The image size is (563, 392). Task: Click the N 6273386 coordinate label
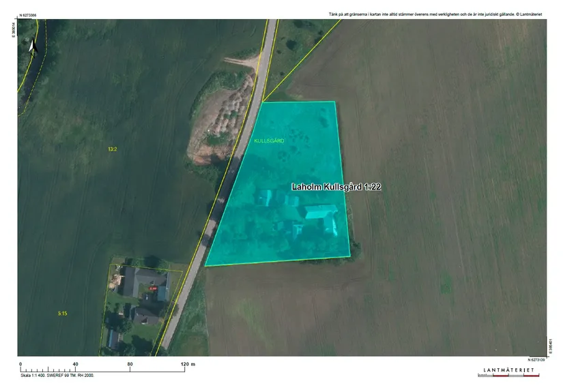28,16
